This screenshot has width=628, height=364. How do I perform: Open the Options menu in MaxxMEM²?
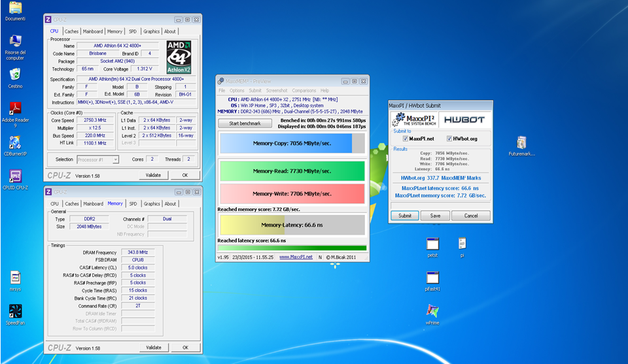point(237,90)
